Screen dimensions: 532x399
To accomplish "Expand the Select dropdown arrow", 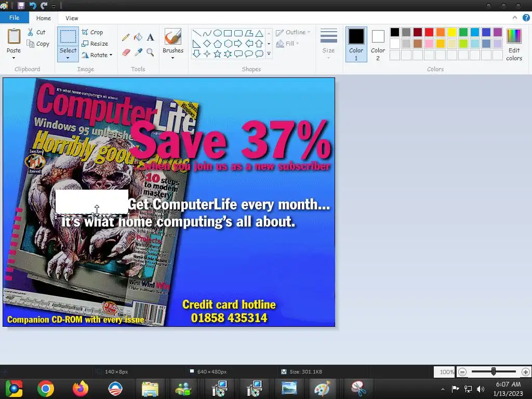I will tap(68, 58).
